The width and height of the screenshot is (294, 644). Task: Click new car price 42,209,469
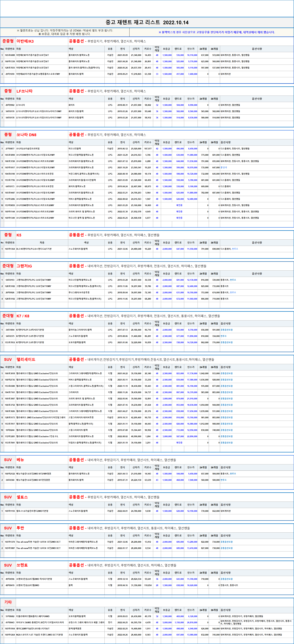tap(136, 417)
